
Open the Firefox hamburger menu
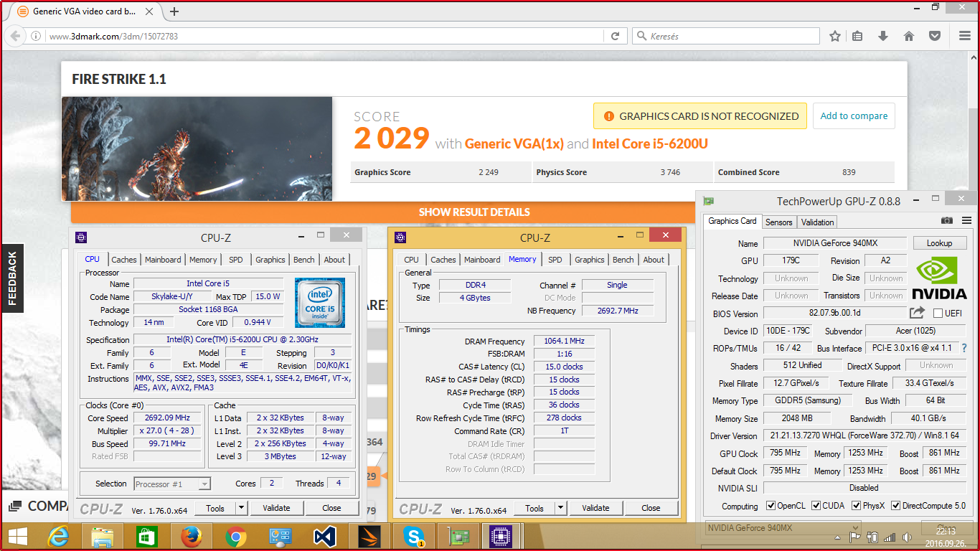click(963, 36)
